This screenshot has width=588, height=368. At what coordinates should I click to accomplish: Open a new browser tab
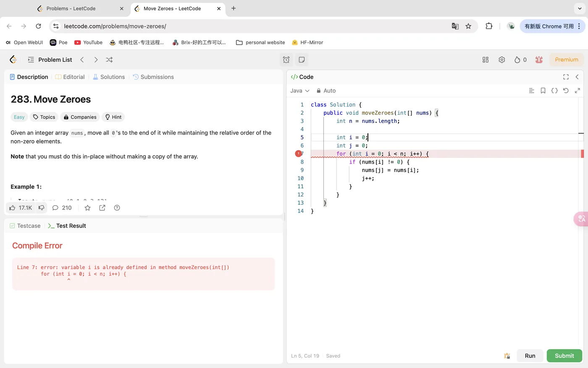pos(234,8)
